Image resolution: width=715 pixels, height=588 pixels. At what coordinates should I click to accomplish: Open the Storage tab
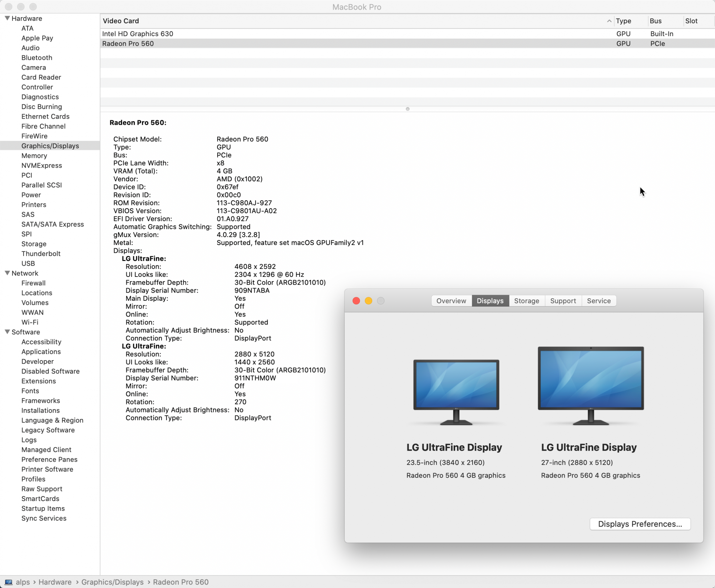[527, 301]
